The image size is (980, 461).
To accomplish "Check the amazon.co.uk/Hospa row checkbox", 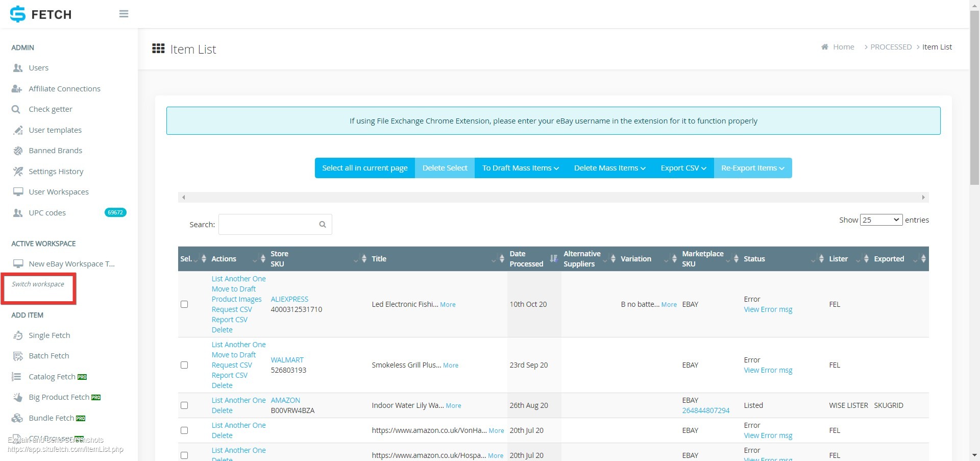I will (184, 455).
